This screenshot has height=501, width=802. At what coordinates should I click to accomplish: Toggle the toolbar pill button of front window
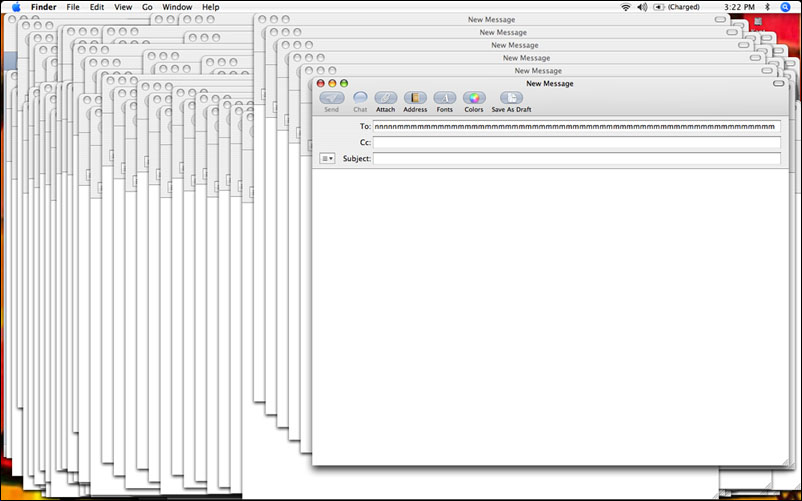pyautogui.click(x=778, y=83)
